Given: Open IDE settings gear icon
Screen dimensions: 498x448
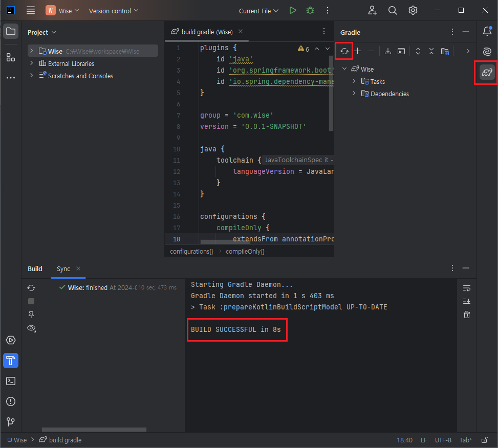Looking at the screenshot, I should click(413, 10).
